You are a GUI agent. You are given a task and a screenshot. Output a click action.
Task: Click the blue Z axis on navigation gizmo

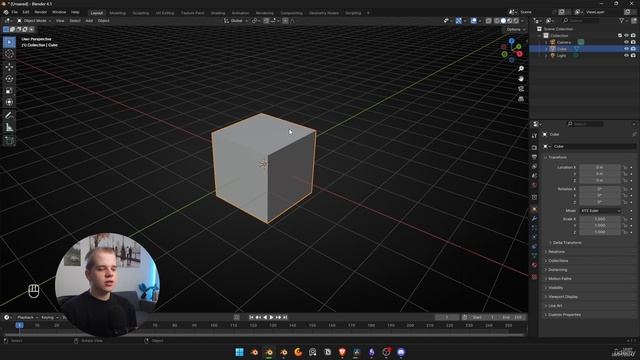click(x=511, y=41)
